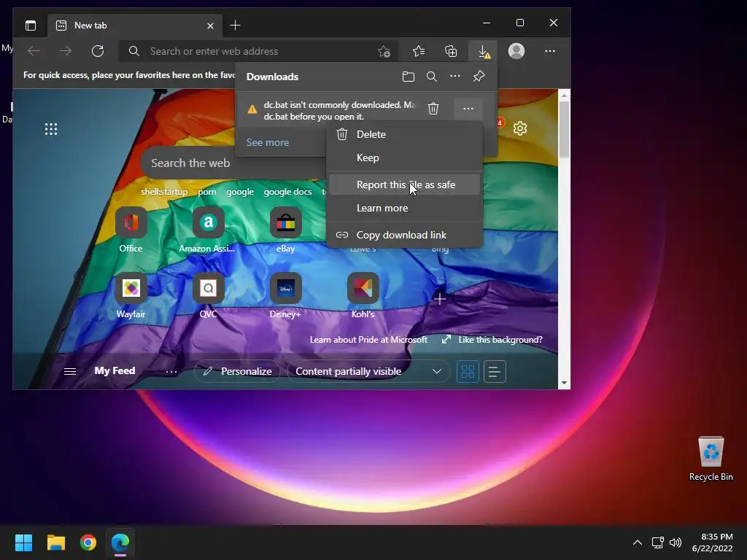Refresh the current page
Screen dimensions: 747x560
tap(98, 51)
